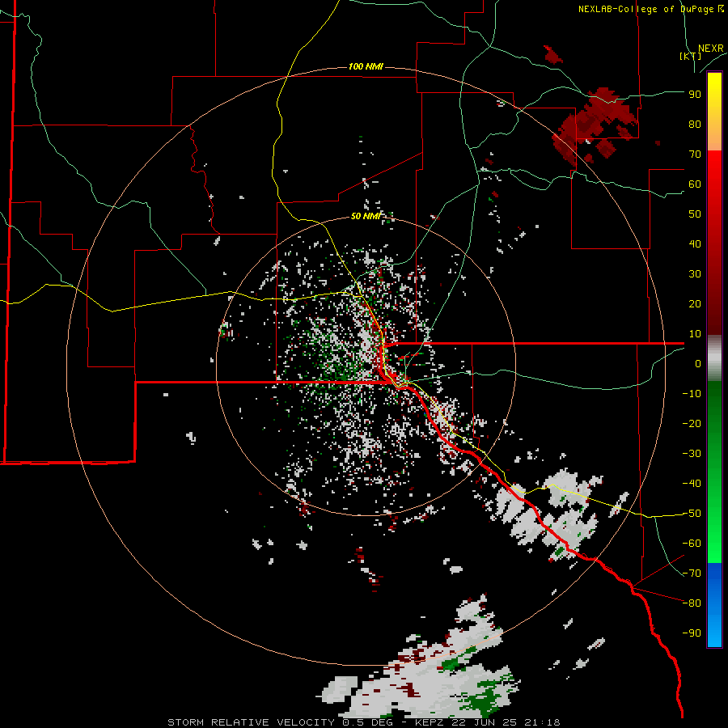Click the -90 value on the velocity scale
Image resolution: width=728 pixels, height=728 pixels.
click(692, 633)
